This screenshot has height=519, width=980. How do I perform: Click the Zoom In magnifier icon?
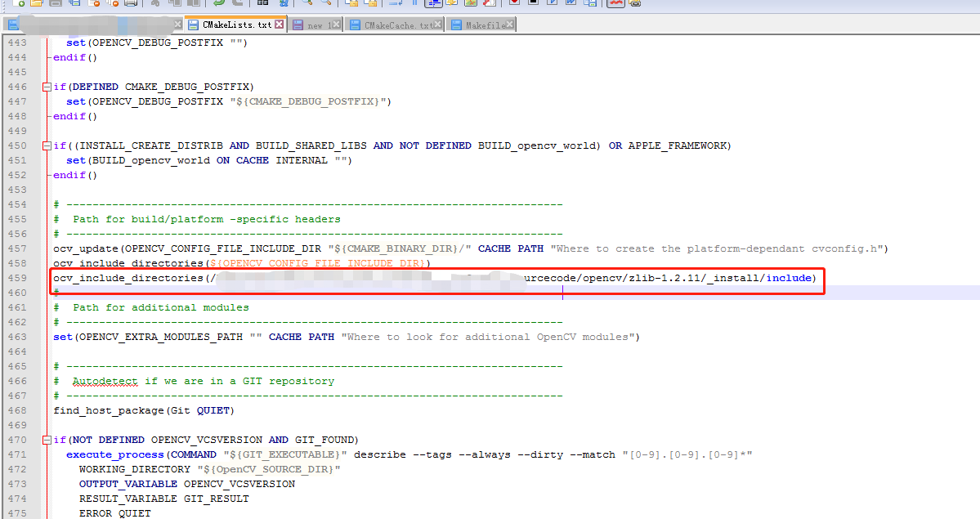pyautogui.click(x=307, y=2)
